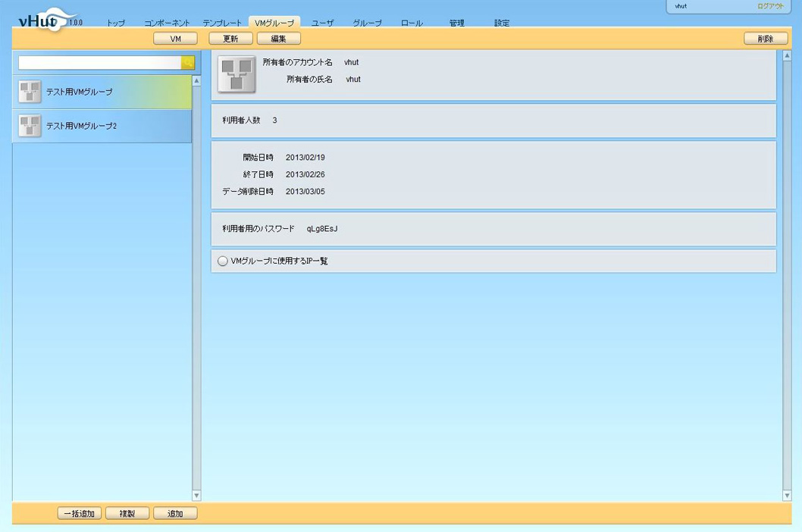Click the list scrollbar up arrow
The height and width of the screenshot is (532, 802).
pyautogui.click(x=196, y=81)
